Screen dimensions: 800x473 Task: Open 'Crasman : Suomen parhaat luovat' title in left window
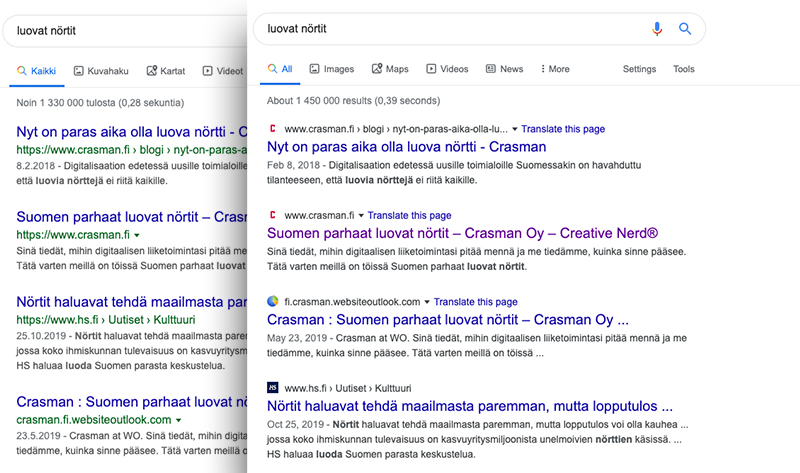pyautogui.click(x=132, y=402)
